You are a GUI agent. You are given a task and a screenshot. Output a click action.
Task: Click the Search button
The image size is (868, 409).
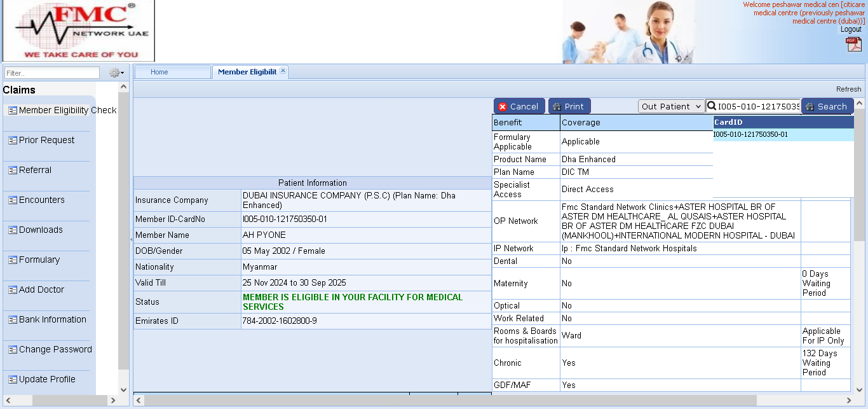pos(826,106)
